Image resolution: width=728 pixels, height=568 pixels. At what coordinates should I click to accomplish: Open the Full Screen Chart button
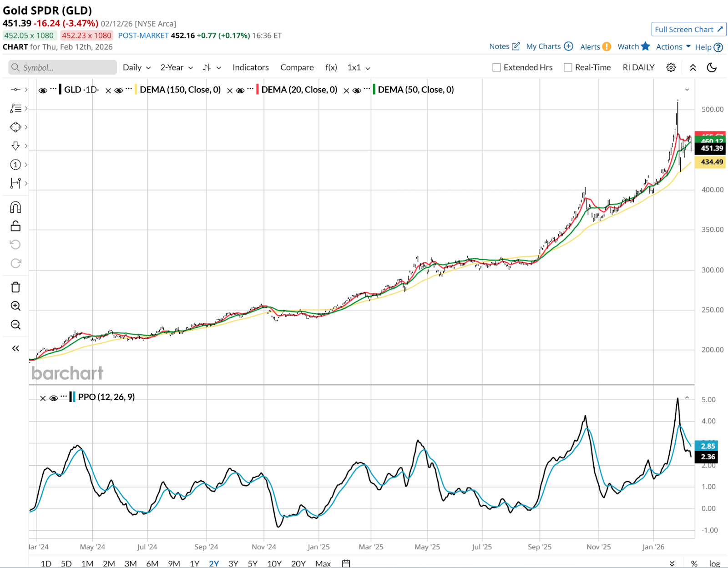[x=688, y=30]
